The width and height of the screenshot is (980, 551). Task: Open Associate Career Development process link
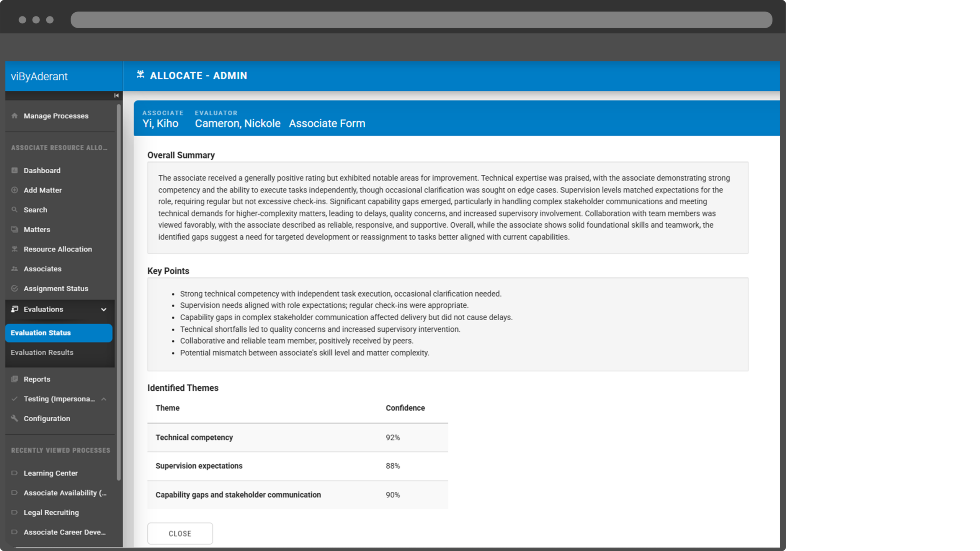64,532
